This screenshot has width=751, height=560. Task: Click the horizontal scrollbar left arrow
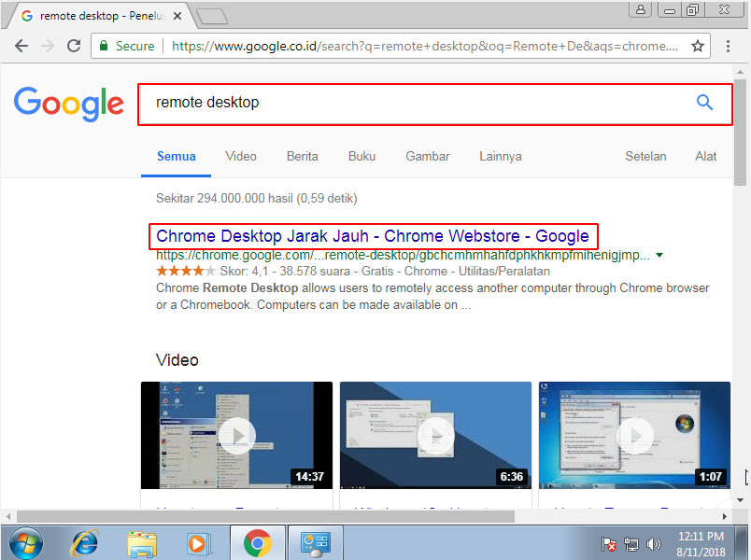coord(8,516)
